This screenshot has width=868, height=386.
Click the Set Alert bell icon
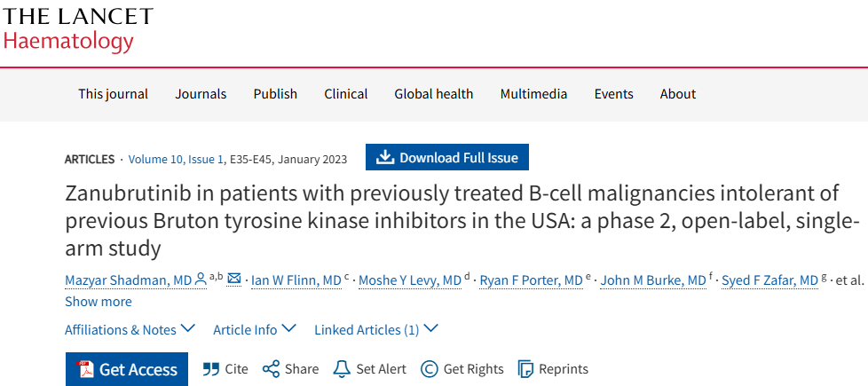tap(342, 369)
